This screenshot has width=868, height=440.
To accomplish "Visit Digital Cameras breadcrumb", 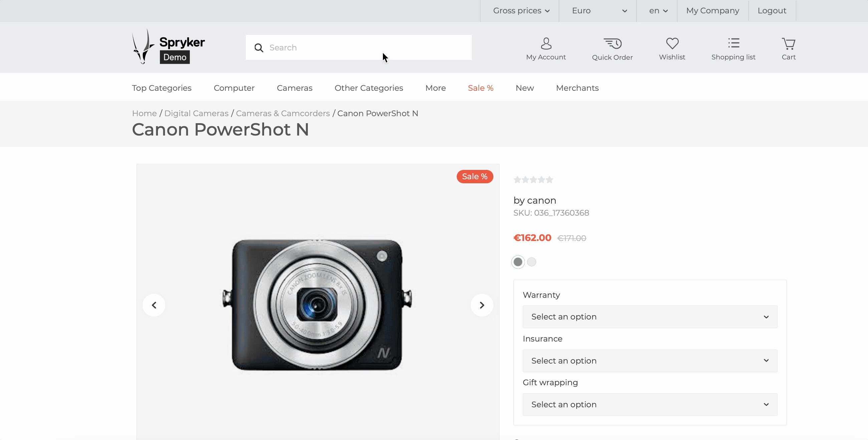I will [x=196, y=113].
